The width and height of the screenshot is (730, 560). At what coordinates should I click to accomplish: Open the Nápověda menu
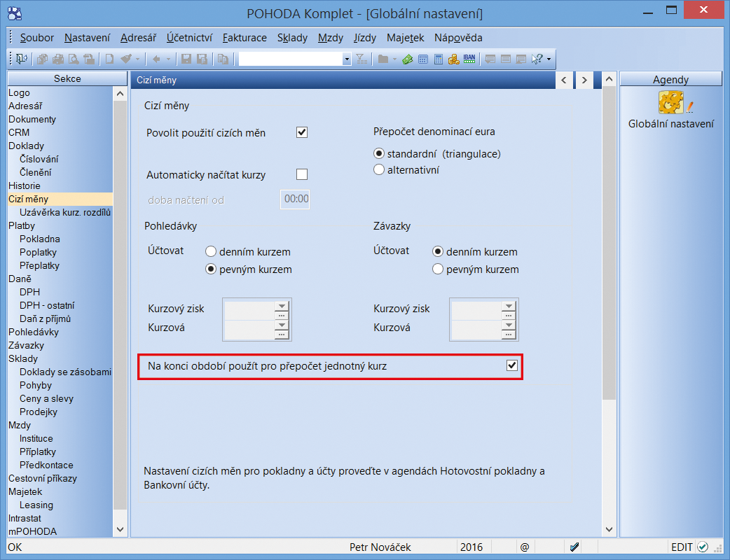coord(458,38)
